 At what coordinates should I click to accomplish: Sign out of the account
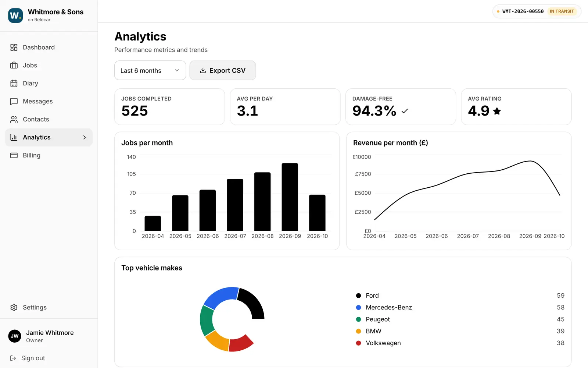[28, 358]
